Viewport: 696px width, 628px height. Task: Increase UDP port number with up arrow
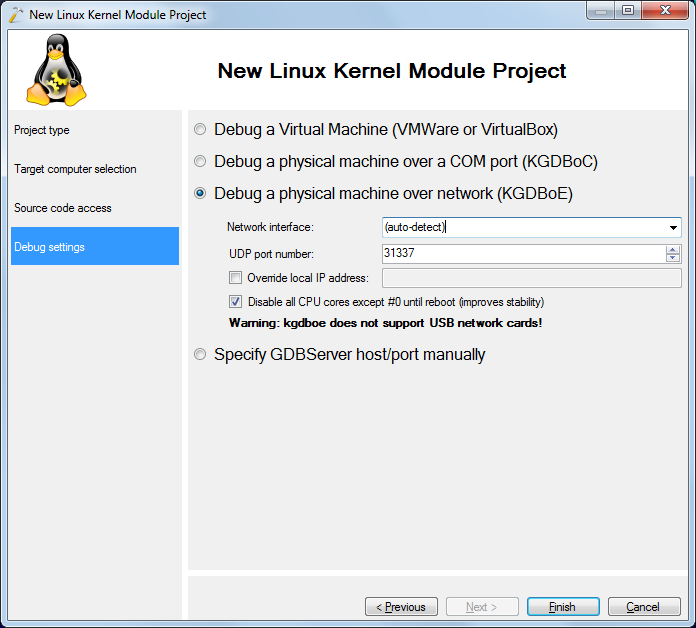point(672,250)
